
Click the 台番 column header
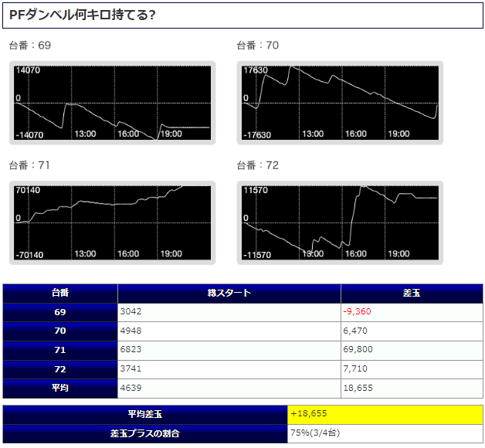point(60,294)
